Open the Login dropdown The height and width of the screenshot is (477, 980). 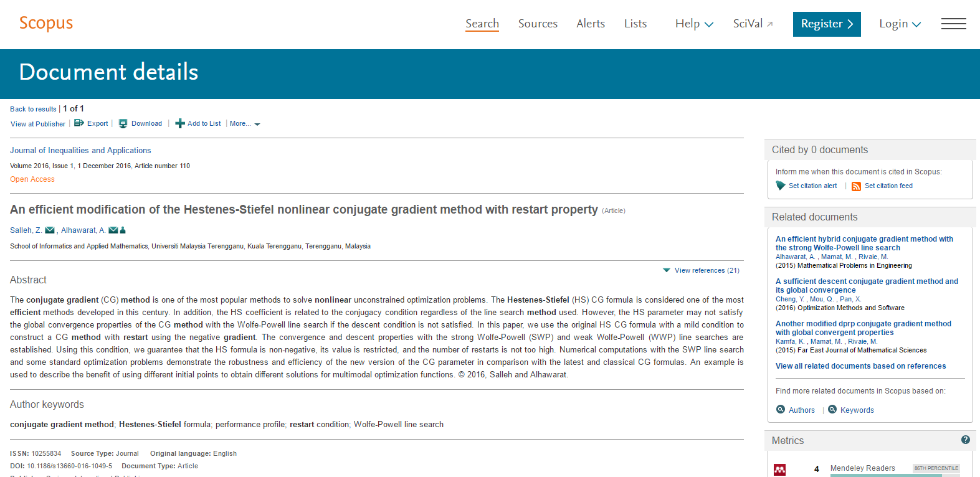pyautogui.click(x=900, y=24)
